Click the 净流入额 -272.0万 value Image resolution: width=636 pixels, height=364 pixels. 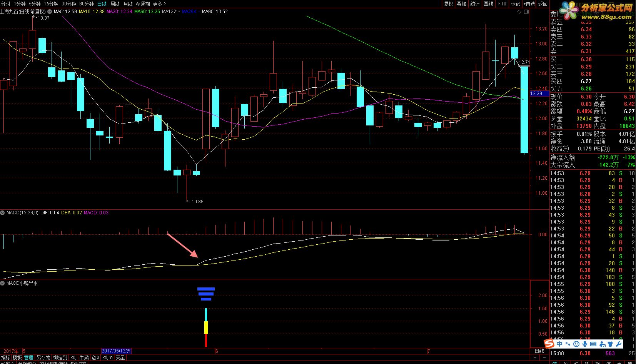[x=608, y=157]
